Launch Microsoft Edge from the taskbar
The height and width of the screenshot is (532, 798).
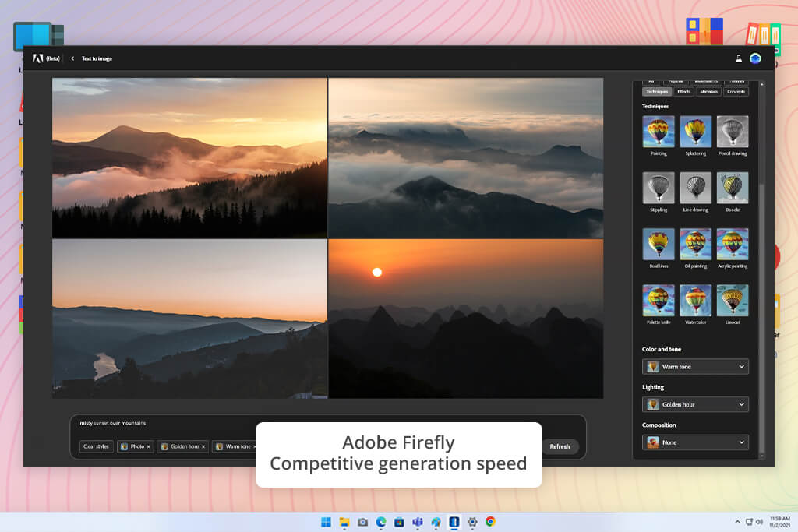[x=381, y=522]
